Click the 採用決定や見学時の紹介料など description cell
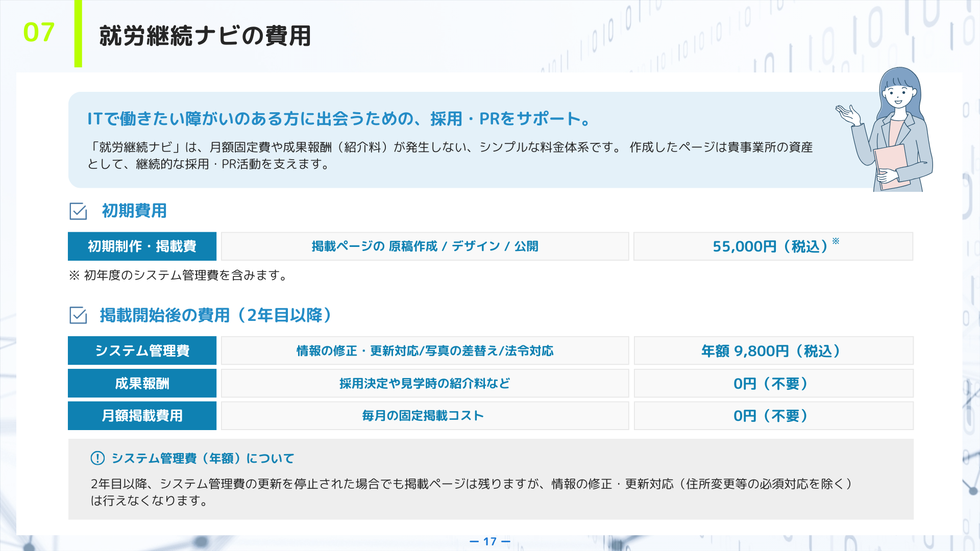This screenshot has height=551, width=980. (425, 384)
